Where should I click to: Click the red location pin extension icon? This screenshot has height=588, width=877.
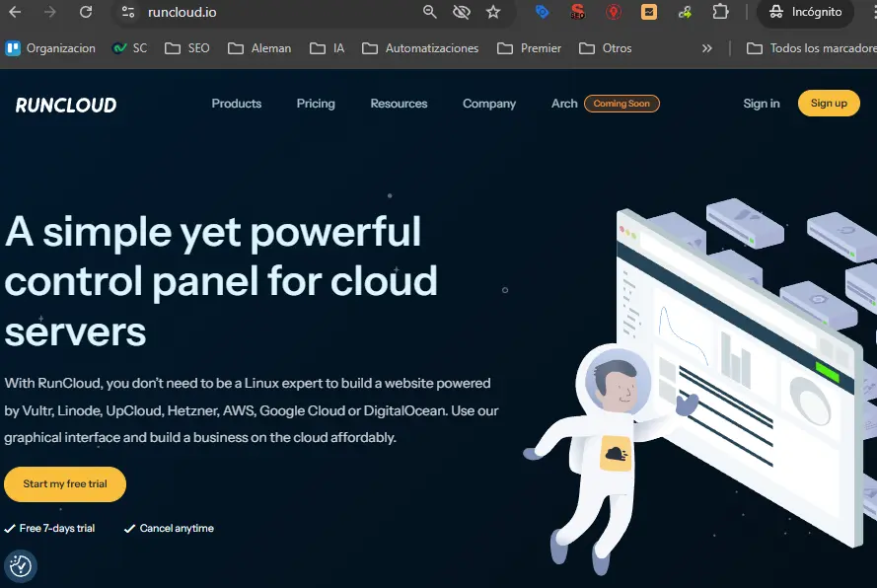pos(614,13)
